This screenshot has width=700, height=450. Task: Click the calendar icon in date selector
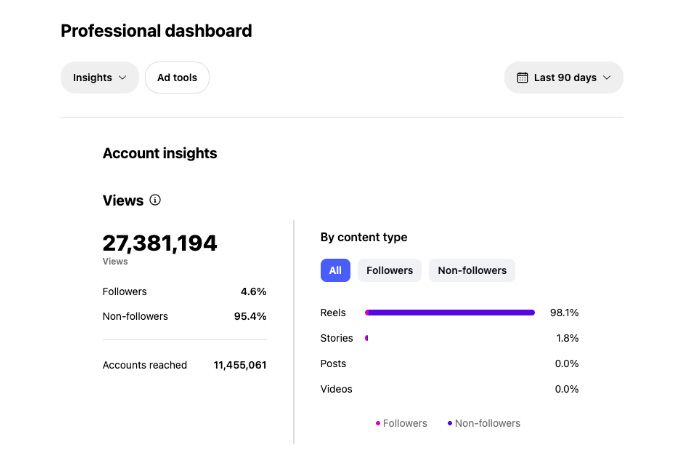pos(522,78)
